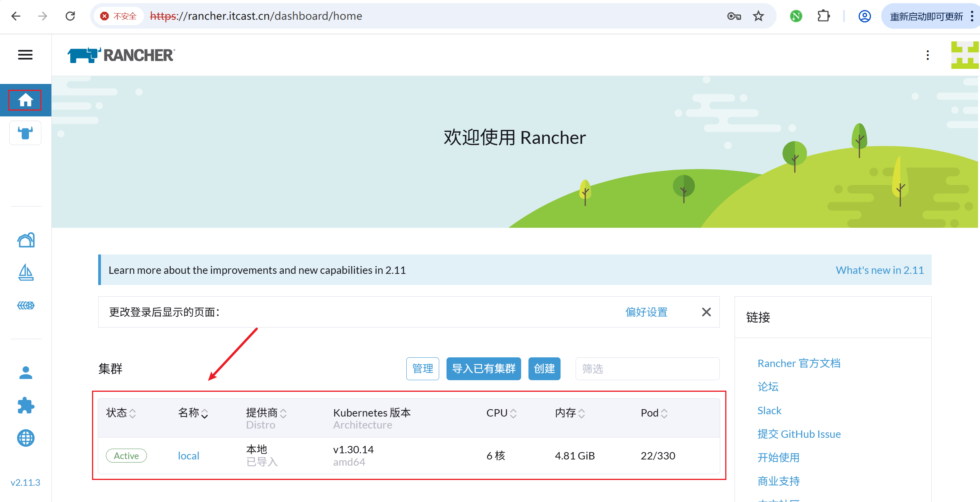Screen dimensions: 980x502
Task: Open the 提交 GitHub Issue link
Action: pyautogui.click(x=799, y=434)
